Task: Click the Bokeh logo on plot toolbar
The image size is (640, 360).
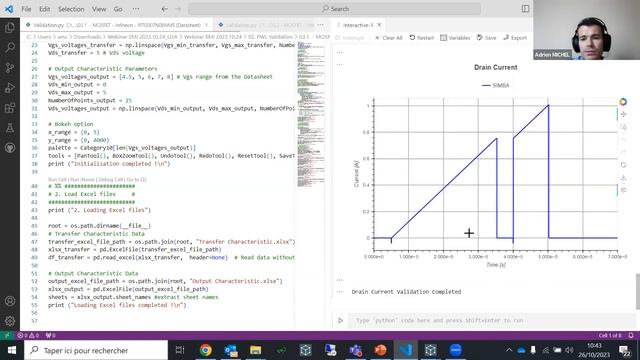Action: [x=623, y=102]
